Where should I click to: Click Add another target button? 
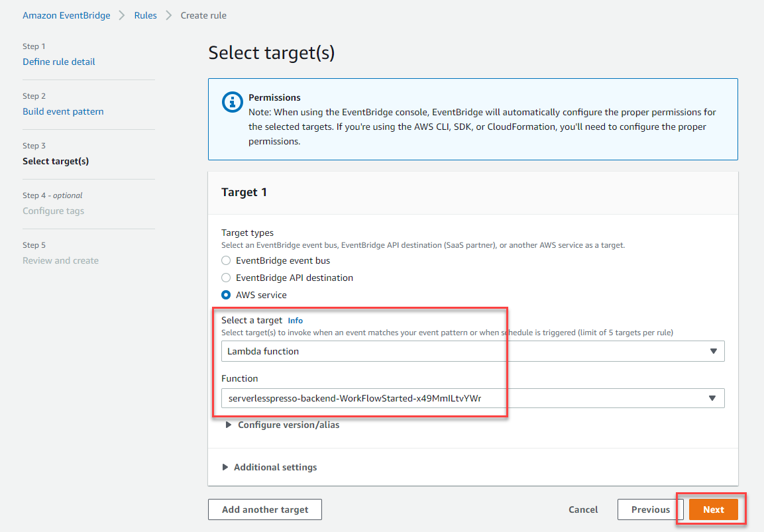[265, 509]
